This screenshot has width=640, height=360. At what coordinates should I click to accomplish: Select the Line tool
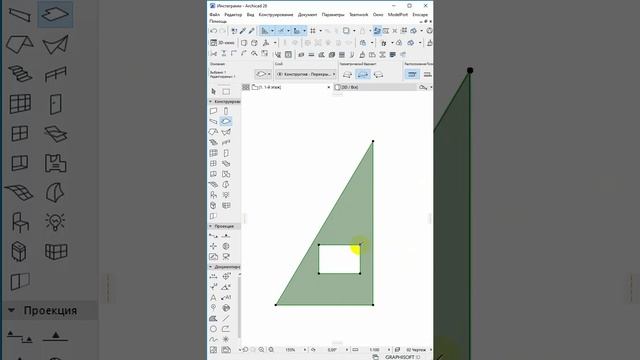[x=226, y=318]
